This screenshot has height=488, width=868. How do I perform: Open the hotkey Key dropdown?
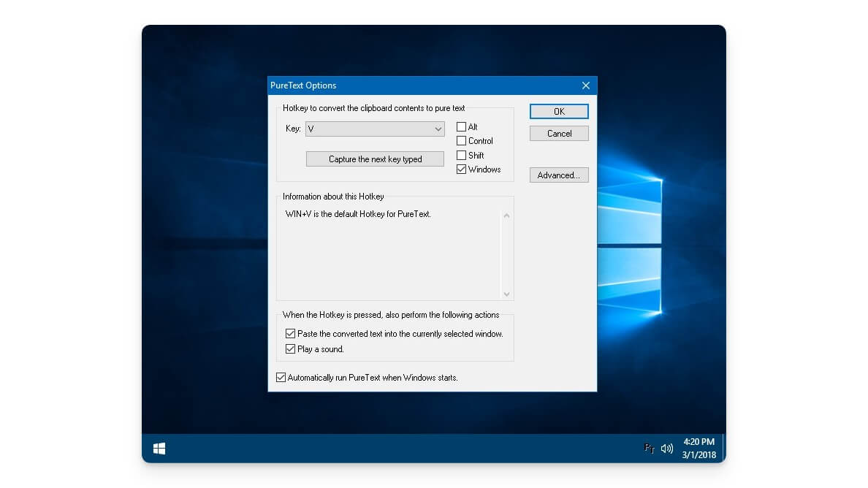(438, 128)
